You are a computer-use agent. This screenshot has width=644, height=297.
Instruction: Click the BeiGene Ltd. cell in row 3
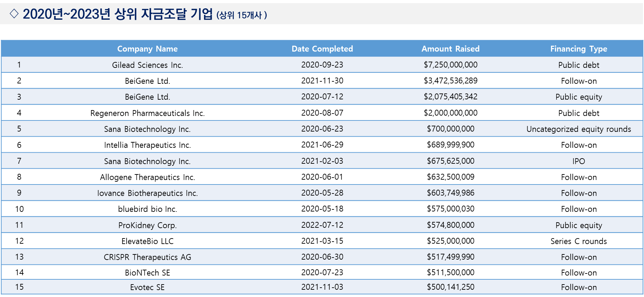coord(147,97)
